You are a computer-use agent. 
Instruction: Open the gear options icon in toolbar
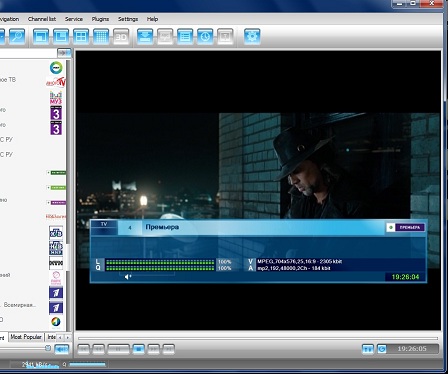coord(252,36)
